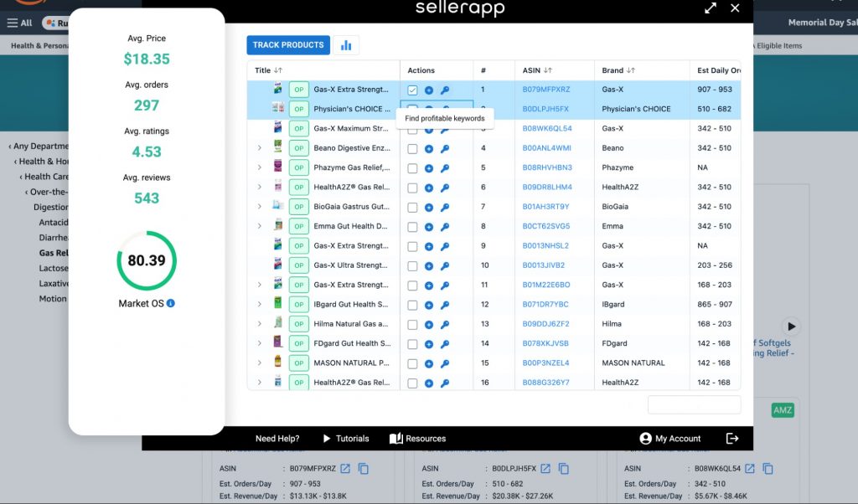Click the plus icon in the BioGaia row
This screenshot has width=858, height=504.
pyautogui.click(x=429, y=207)
